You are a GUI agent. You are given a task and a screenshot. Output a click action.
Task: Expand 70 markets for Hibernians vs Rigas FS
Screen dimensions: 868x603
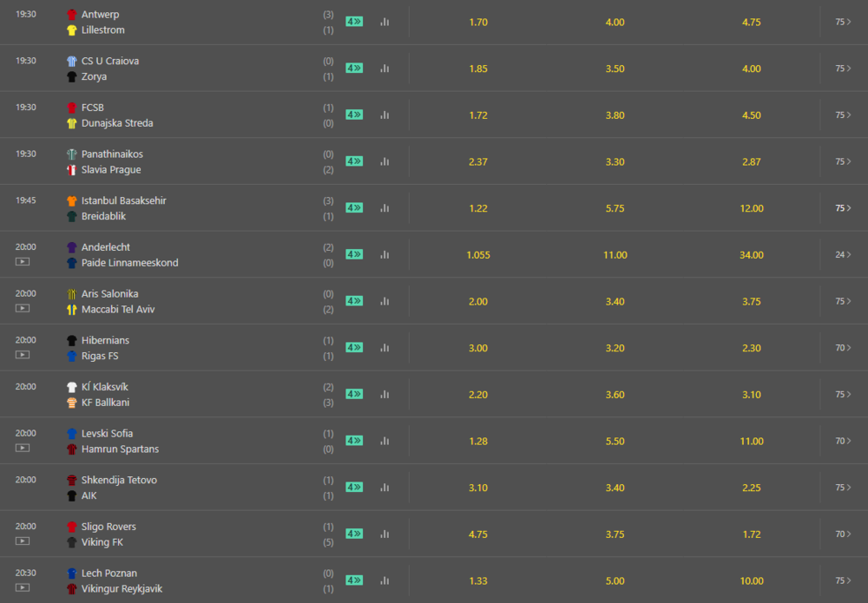(843, 348)
